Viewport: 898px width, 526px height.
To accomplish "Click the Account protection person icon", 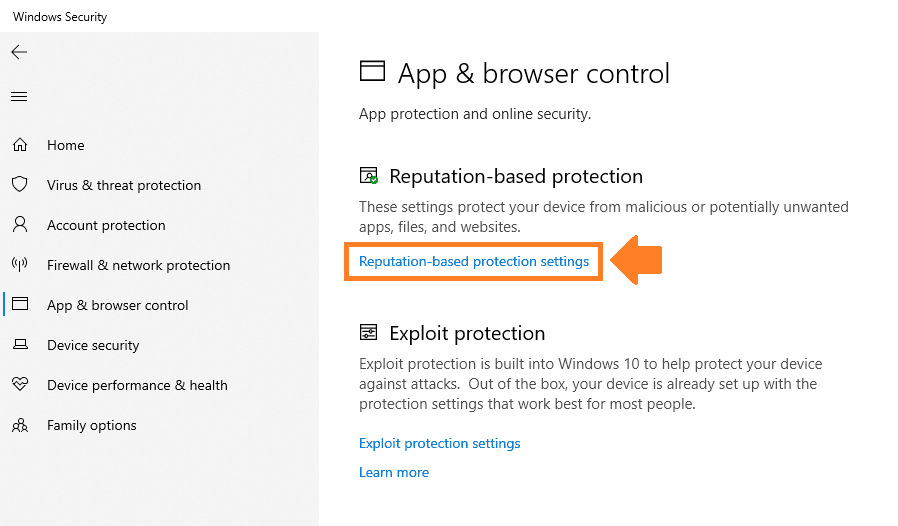I will click(x=20, y=224).
